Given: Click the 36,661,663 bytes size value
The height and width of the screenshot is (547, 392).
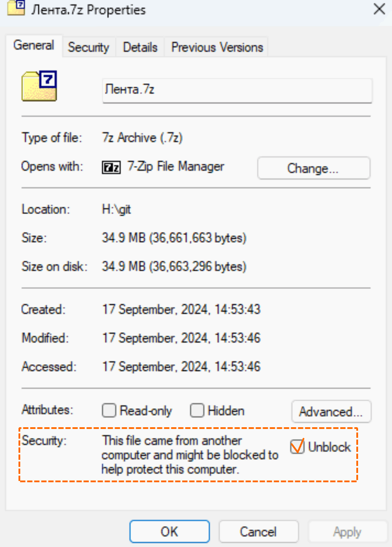Looking at the screenshot, I should tap(198, 238).
